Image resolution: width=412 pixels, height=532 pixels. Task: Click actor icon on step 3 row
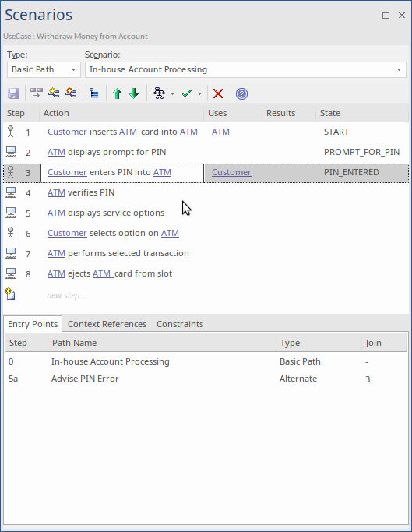(11, 172)
